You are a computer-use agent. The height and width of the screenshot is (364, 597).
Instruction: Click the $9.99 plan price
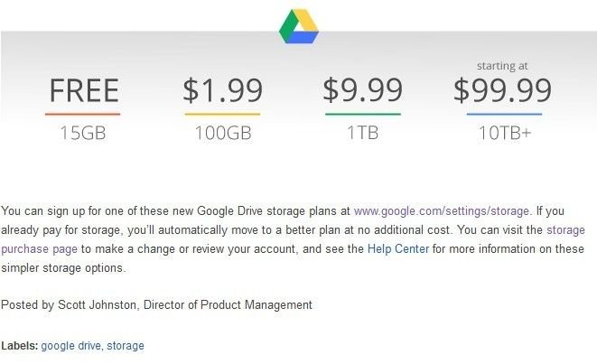(362, 90)
